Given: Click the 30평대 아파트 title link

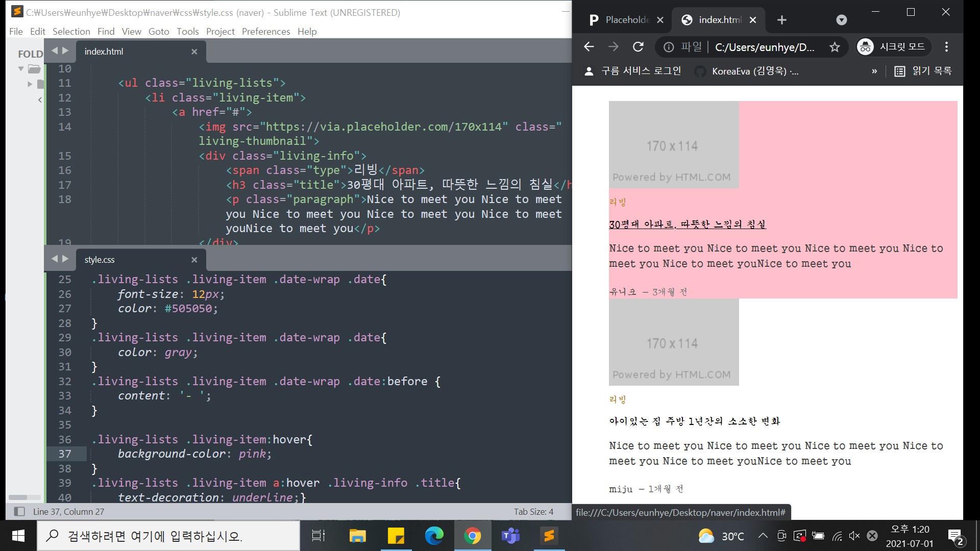Looking at the screenshot, I should [x=687, y=224].
